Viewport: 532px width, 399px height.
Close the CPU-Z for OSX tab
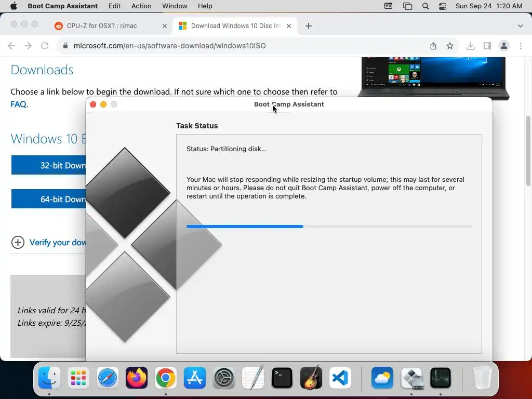[x=165, y=26]
